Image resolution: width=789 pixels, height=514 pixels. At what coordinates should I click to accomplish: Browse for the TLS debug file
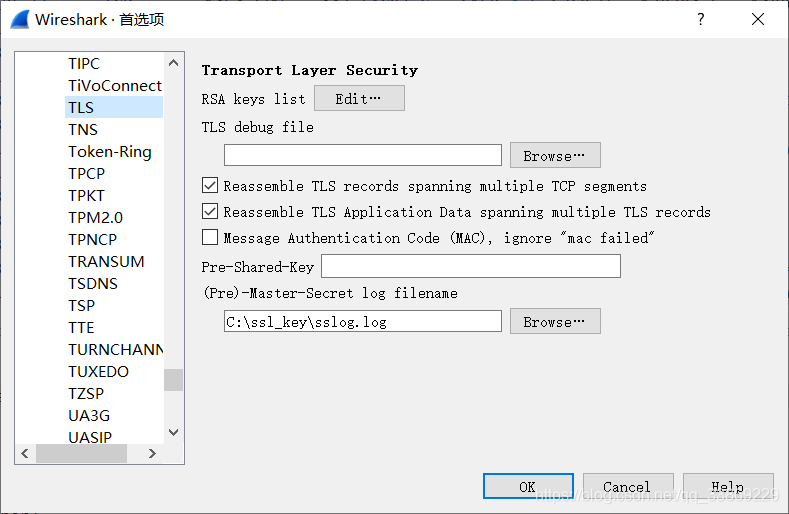pyautogui.click(x=555, y=155)
